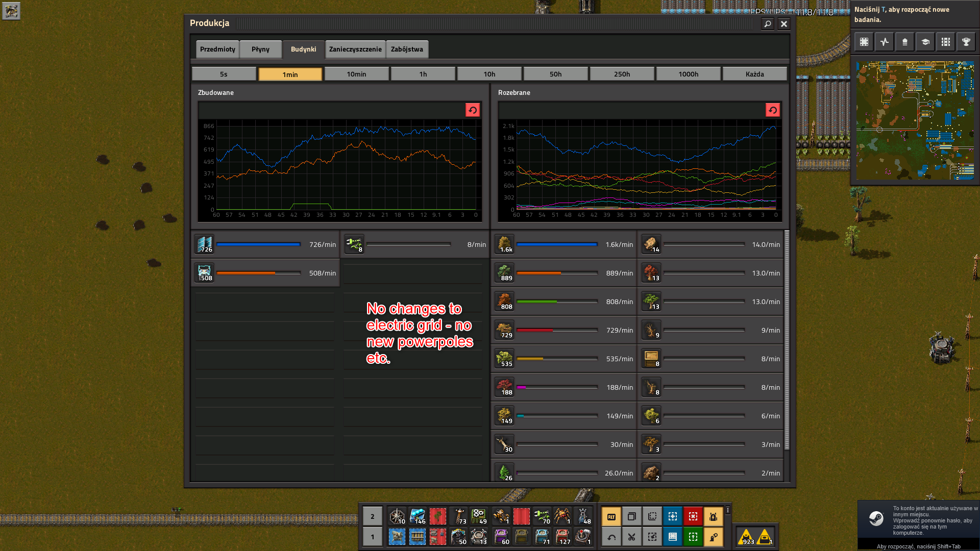Switch to quickbar row 1
The height and width of the screenshot is (551, 980).
tap(373, 537)
